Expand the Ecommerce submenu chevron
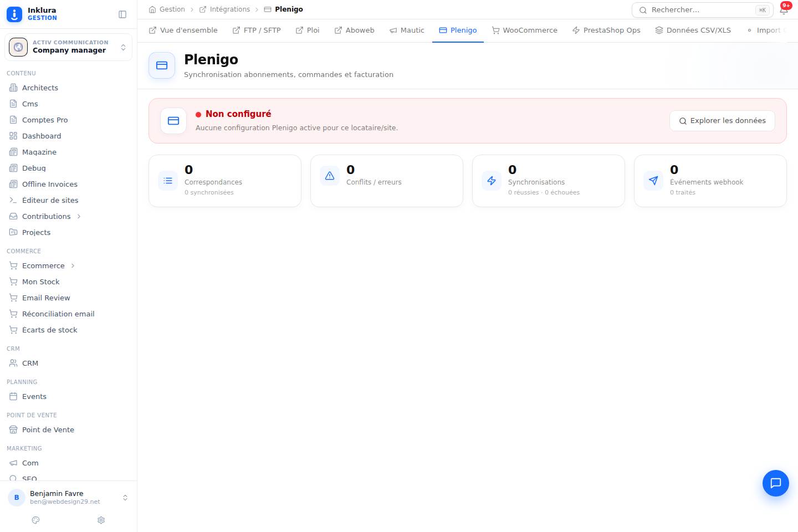The width and height of the screenshot is (798, 532). [x=73, y=265]
